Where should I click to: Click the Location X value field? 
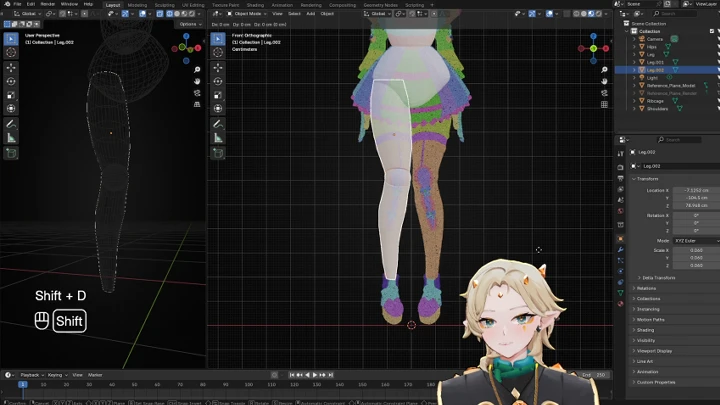click(x=696, y=190)
